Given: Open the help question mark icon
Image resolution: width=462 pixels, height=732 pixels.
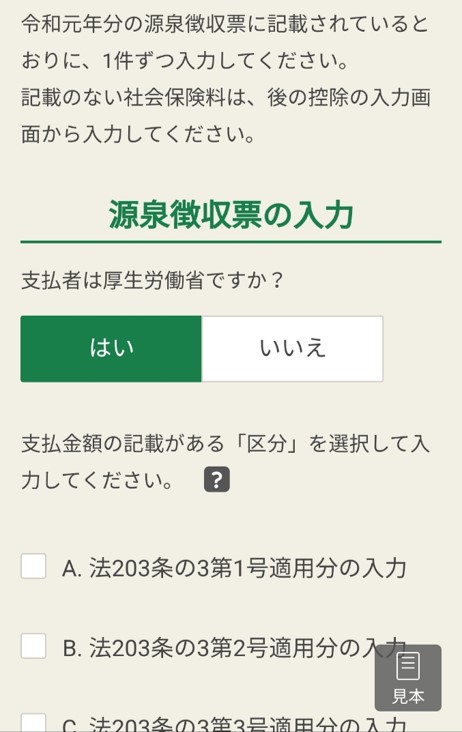Looking at the screenshot, I should [x=217, y=479].
